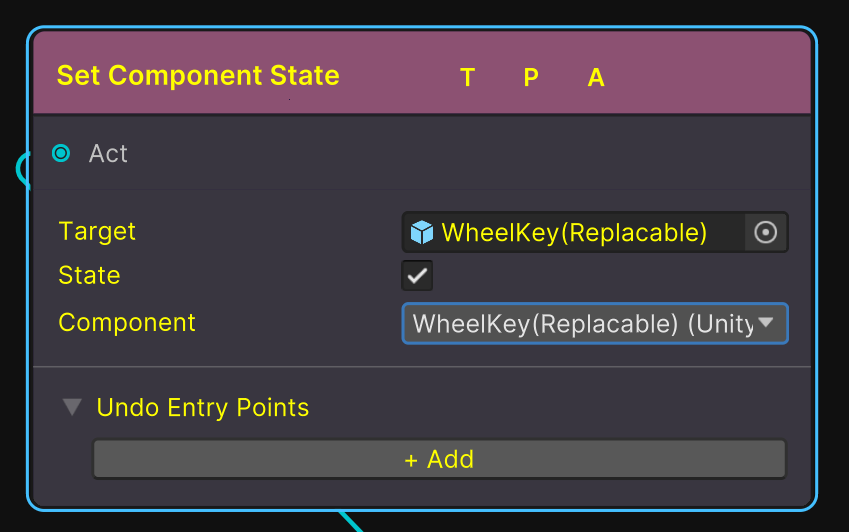
Task: Click the cyan wire below the node
Action: click(349, 520)
